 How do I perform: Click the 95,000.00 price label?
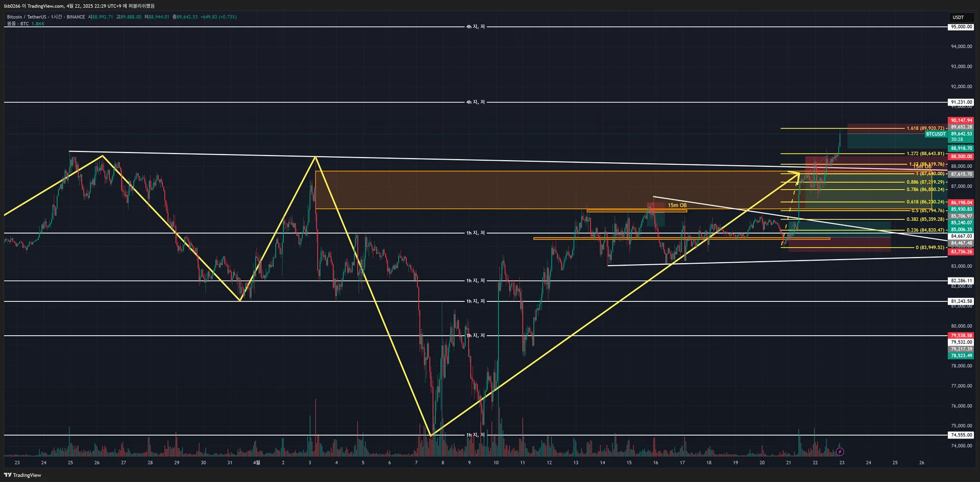point(961,27)
